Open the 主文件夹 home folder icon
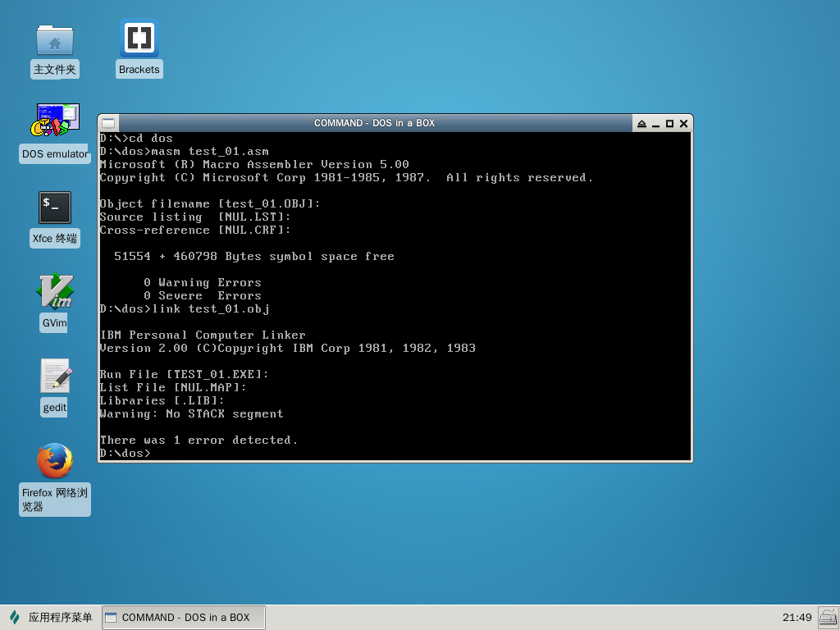 [55, 39]
